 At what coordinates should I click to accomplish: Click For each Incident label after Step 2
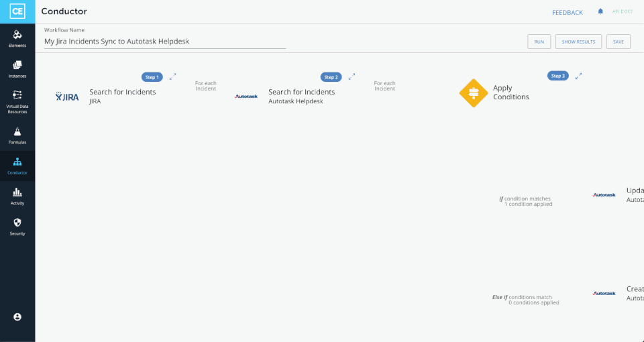[385, 86]
